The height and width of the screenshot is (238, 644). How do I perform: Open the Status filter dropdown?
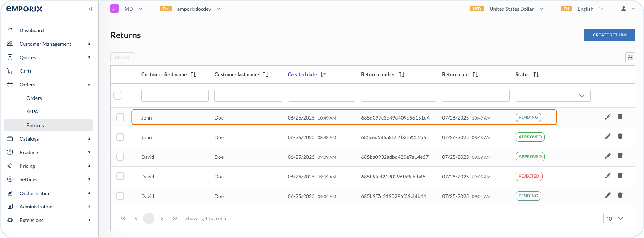pos(553,96)
